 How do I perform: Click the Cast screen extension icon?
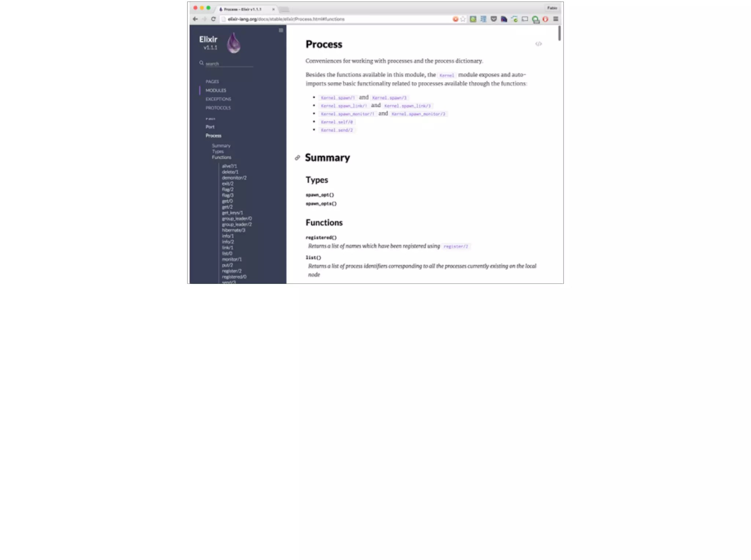tap(525, 19)
